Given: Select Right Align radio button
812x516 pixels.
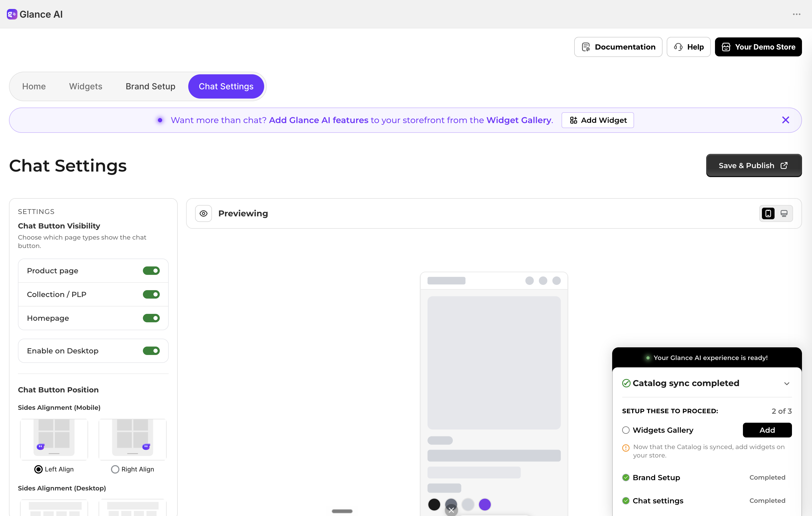Looking at the screenshot, I should [115, 469].
